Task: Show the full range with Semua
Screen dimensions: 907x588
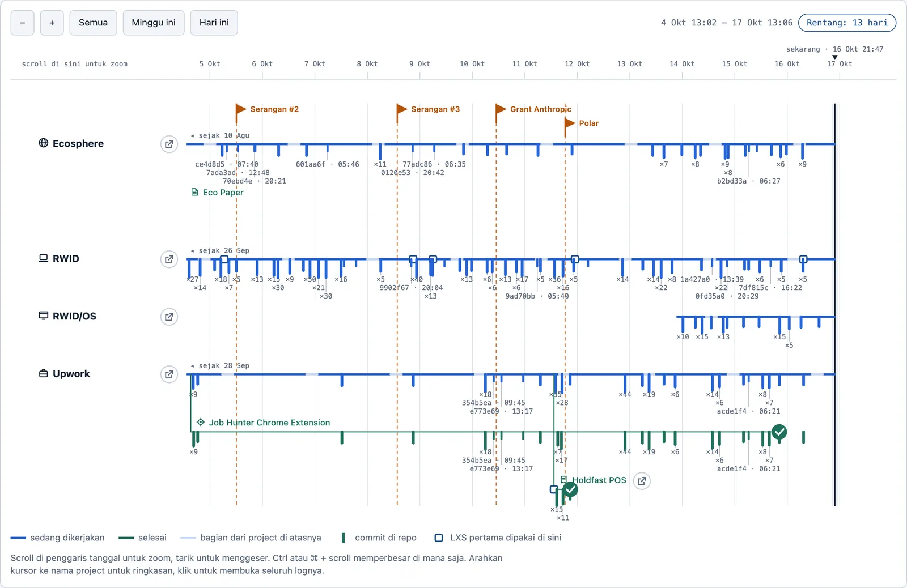Action: pyautogui.click(x=94, y=23)
